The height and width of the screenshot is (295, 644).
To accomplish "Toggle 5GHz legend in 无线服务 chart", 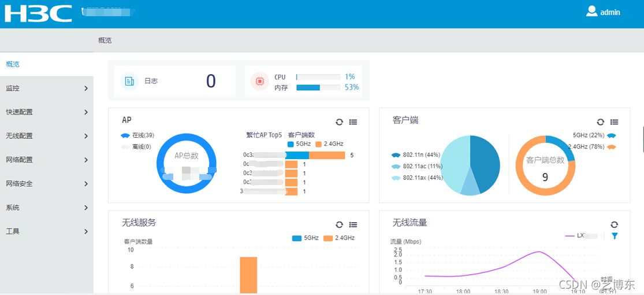I will (x=306, y=238).
